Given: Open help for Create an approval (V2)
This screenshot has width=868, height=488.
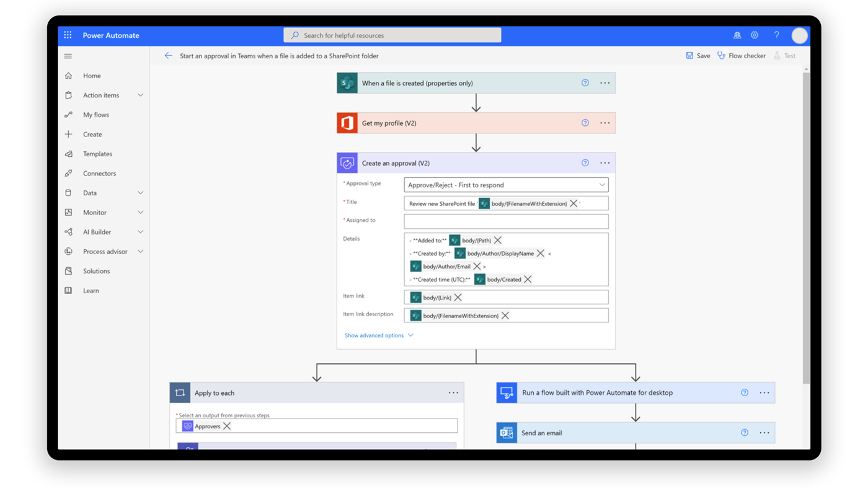Looking at the screenshot, I should click(x=585, y=163).
